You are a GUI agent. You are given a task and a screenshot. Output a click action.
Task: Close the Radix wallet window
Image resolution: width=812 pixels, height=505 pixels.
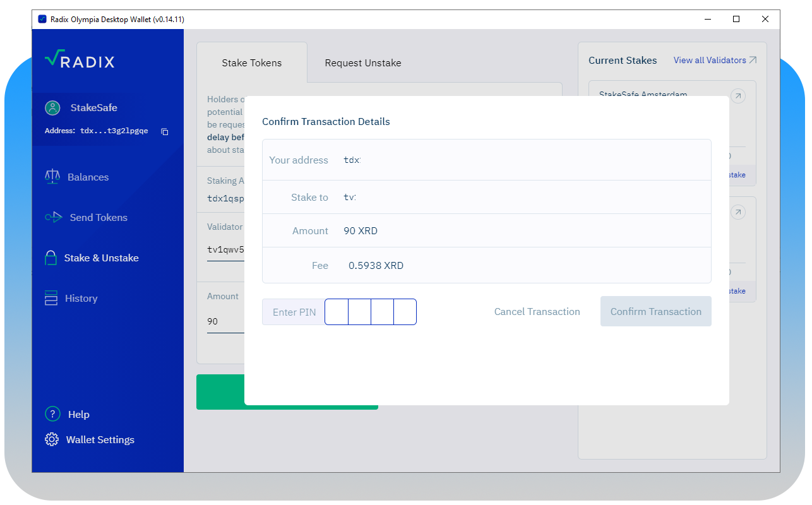[x=765, y=20]
